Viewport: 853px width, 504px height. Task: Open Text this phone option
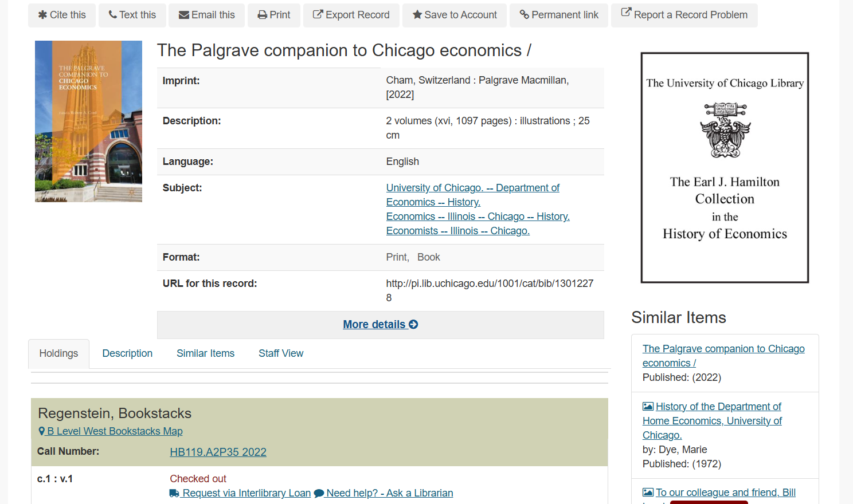pos(132,15)
